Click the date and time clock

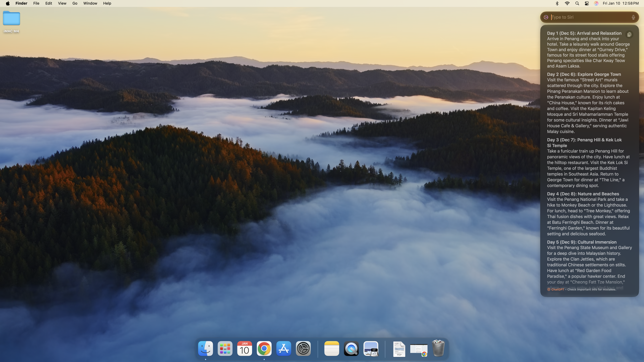[621, 3]
